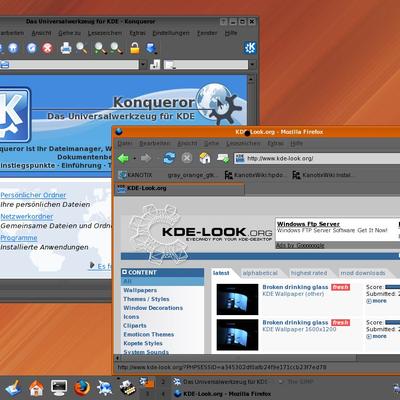Open Konqueror Hilfe menu

pos(231,33)
